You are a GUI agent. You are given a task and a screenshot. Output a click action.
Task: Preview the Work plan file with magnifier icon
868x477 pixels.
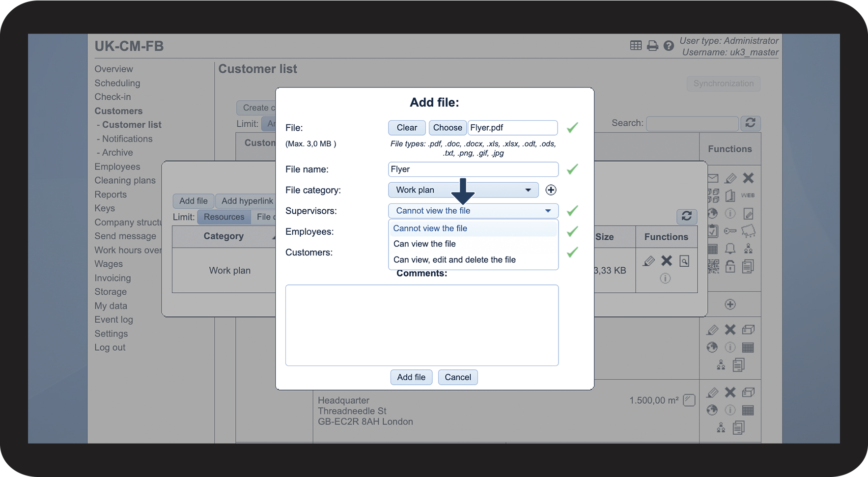(684, 261)
